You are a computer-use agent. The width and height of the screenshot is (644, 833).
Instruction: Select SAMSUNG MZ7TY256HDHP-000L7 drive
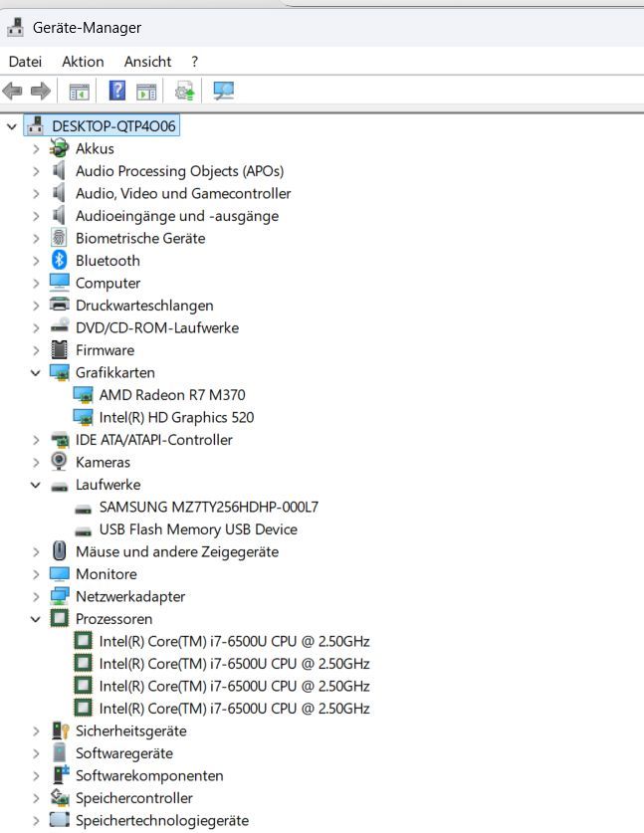pyautogui.click(x=208, y=507)
